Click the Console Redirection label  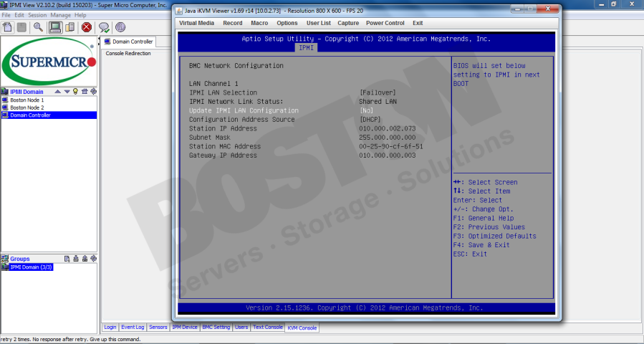128,54
